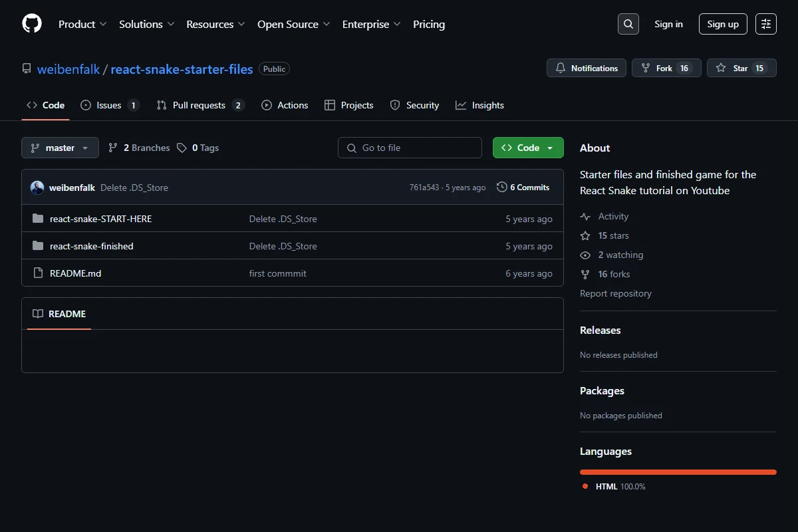Open the Issues tab

pos(110,105)
